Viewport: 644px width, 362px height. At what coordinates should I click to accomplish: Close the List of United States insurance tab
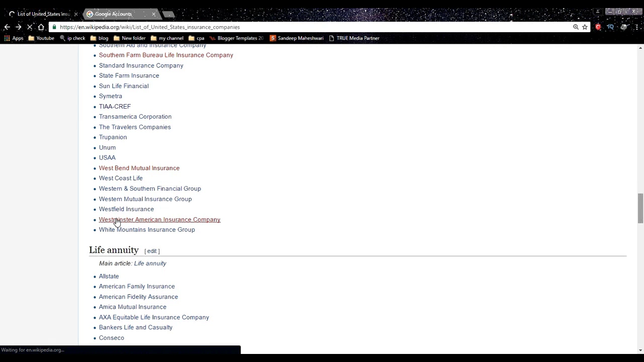76,14
